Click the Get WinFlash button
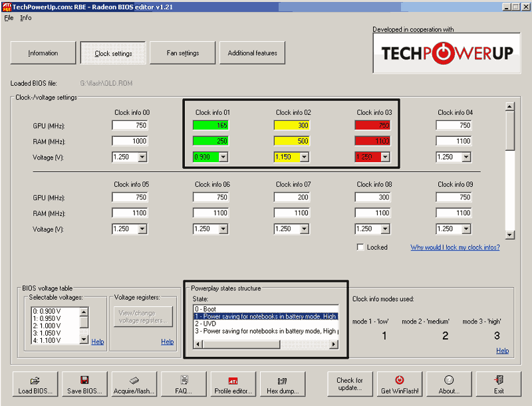Screen dimensions: 532x406 point(399,385)
